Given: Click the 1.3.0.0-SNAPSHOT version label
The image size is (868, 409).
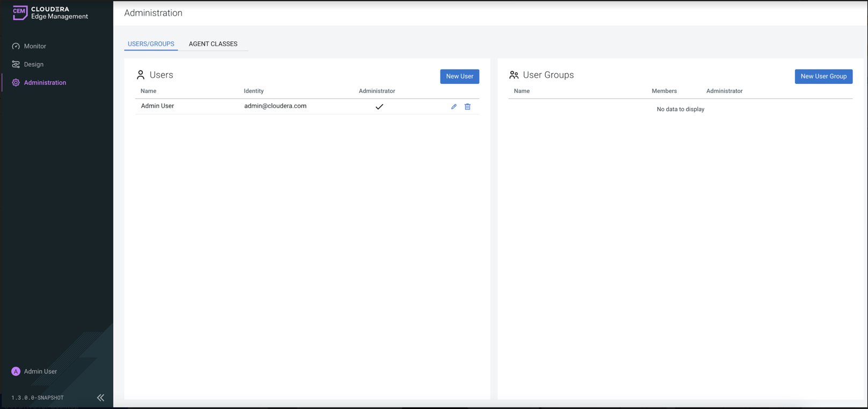Looking at the screenshot, I should coord(38,398).
